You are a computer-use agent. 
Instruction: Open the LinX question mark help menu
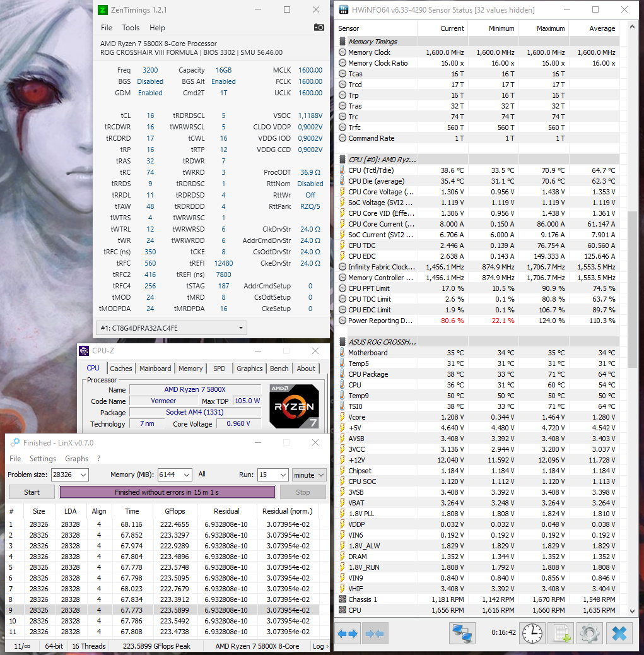click(x=98, y=458)
